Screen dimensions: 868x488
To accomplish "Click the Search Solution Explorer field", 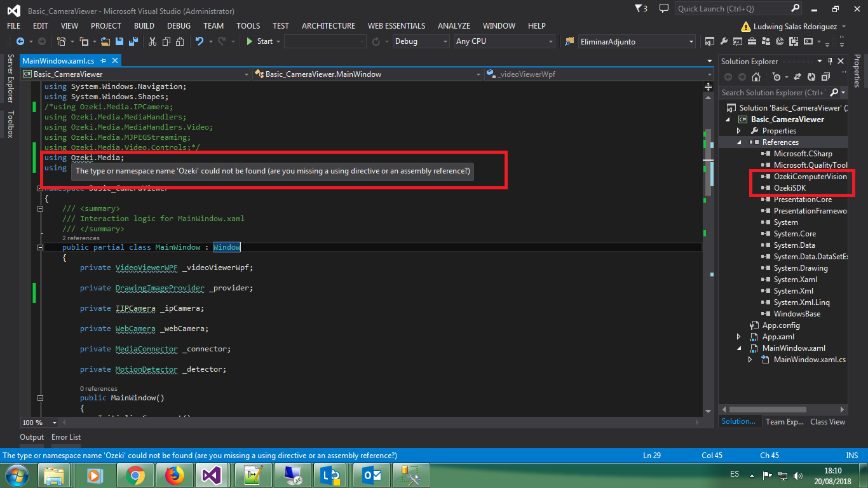I will 782,93.
